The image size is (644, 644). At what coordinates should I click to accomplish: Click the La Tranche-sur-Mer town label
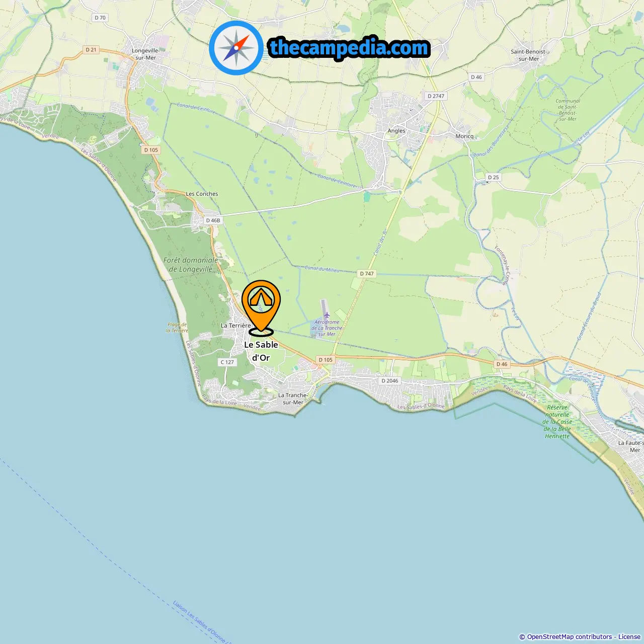(x=293, y=398)
